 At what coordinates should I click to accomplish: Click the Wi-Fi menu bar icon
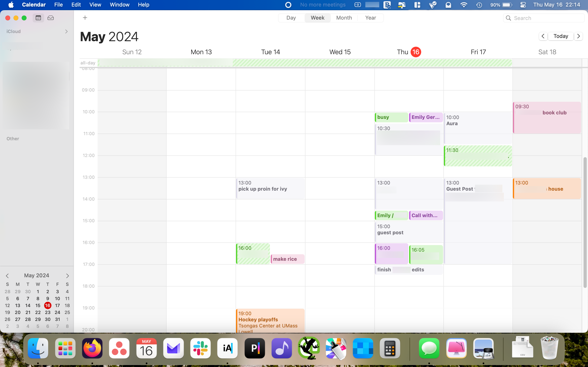click(x=464, y=5)
